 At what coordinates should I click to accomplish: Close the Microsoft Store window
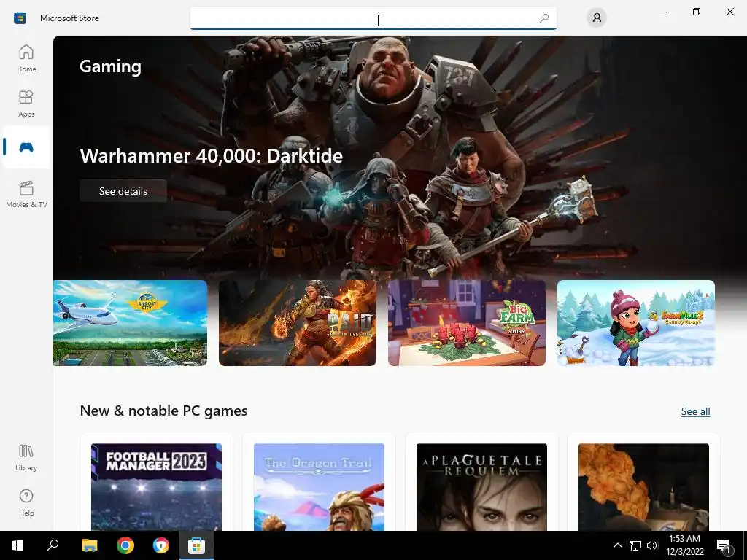tap(729, 12)
